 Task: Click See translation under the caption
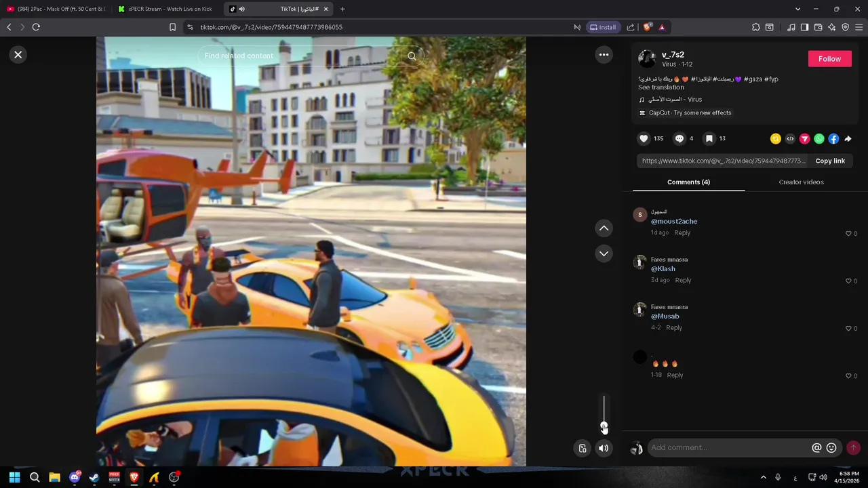(x=661, y=87)
